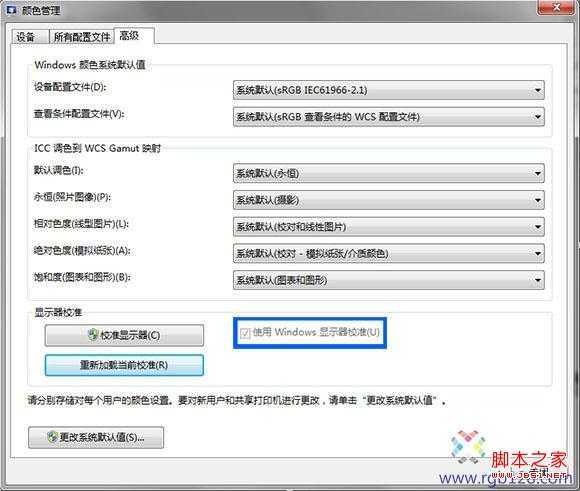This screenshot has height=491, width=580.
Task: Click the 显示器校准 group label
Action: (58, 312)
